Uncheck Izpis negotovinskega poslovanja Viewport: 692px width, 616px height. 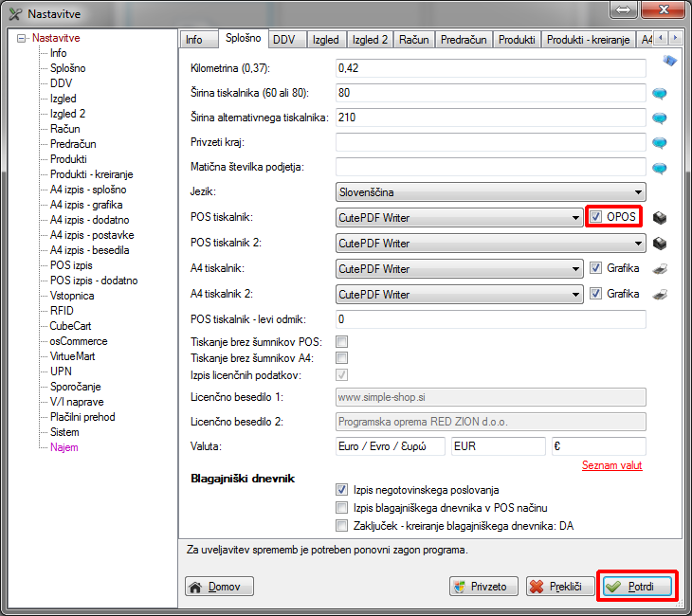[x=342, y=490]
